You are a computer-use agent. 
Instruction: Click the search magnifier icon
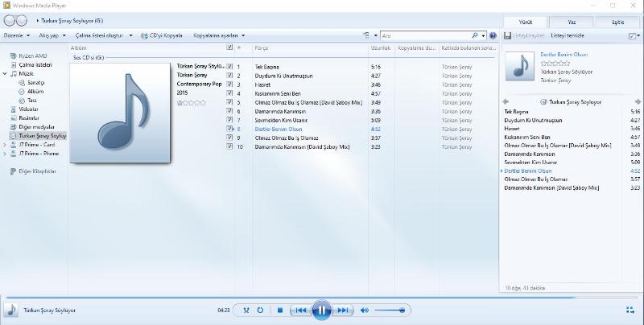pos(475,35)
